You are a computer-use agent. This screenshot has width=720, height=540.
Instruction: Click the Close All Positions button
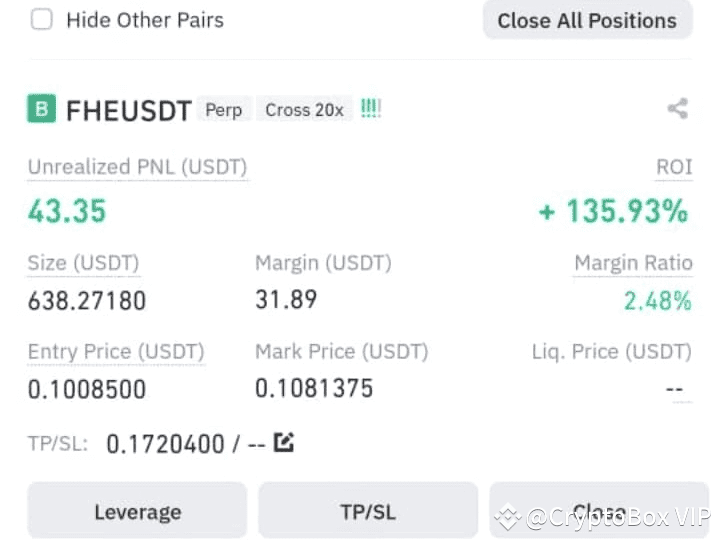(587, 20)
